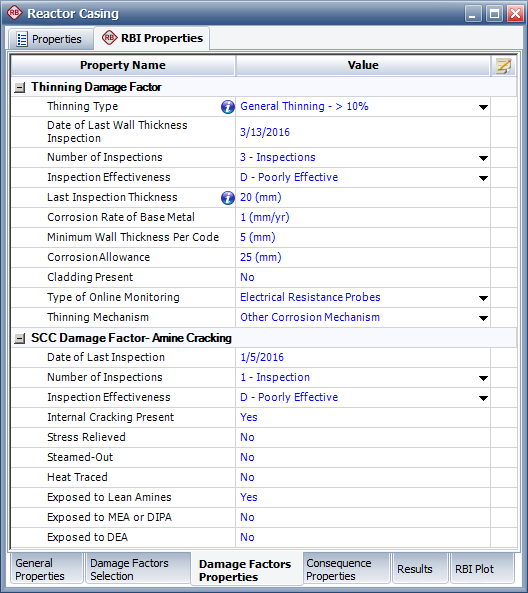
Task: Select the Other Corrosion Mechanism value
Action: (310, 318)
